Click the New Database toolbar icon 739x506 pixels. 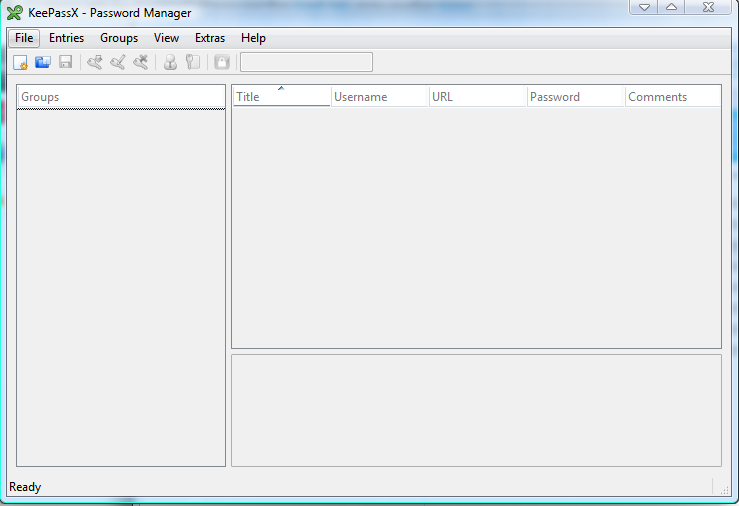point(20,62)
